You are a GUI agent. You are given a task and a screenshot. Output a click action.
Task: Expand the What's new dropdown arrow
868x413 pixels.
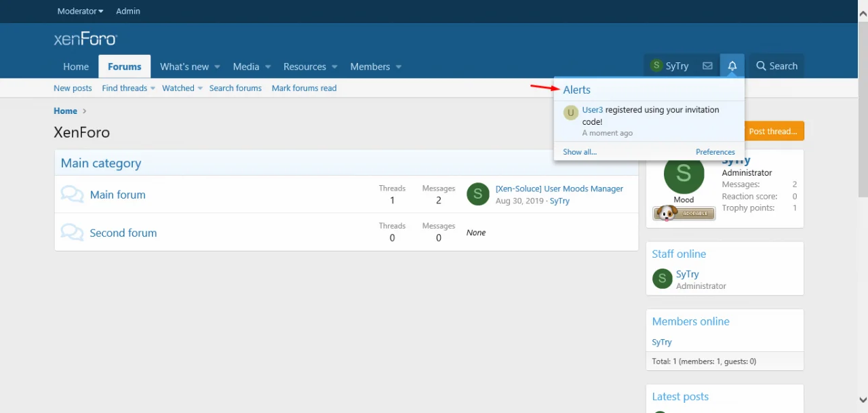pos(217,67)
